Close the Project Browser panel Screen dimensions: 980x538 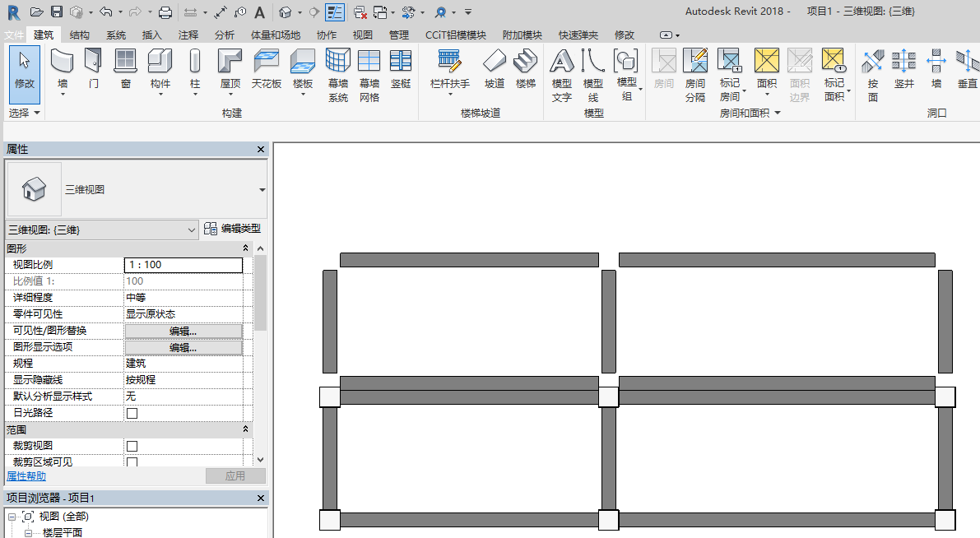(261, 498)
